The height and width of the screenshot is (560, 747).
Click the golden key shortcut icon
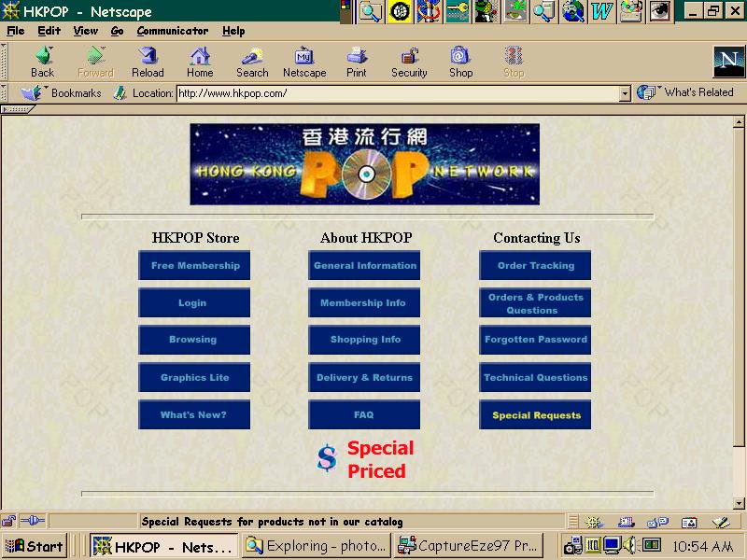(x=458, y=11)
